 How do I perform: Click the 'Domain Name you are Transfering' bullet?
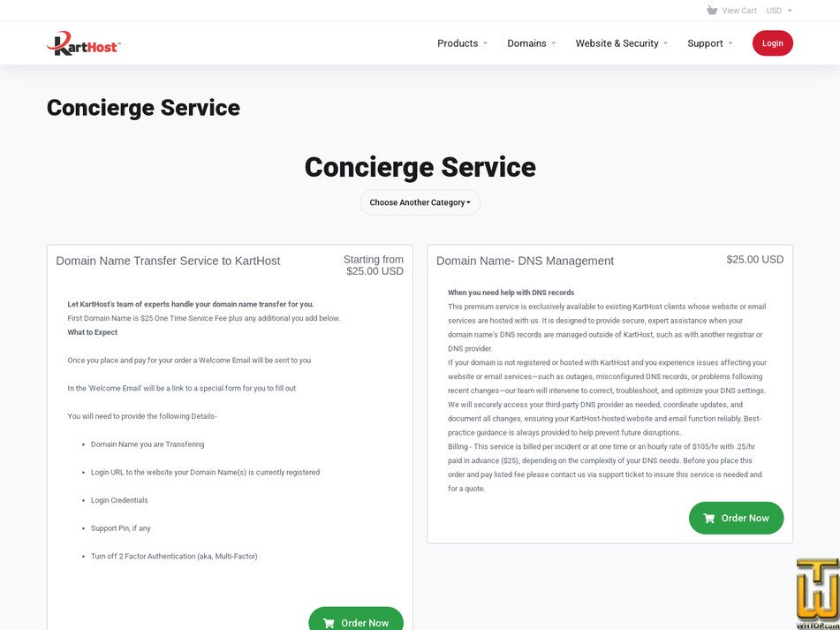pyautogui.click(x=148, y=444)
